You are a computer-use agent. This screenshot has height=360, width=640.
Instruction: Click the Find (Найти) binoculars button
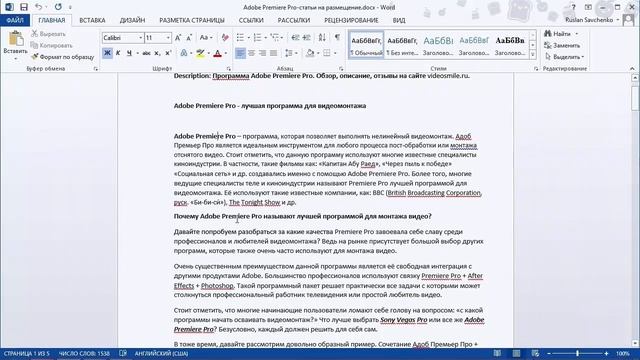tap(558, 34)
